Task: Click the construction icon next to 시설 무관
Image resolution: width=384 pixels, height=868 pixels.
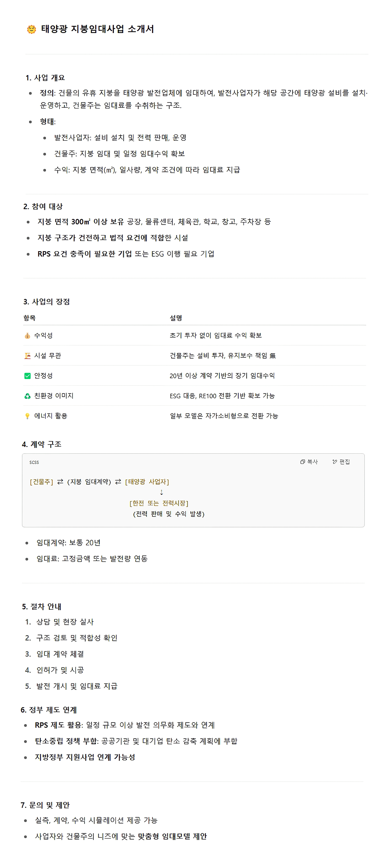Action: [27, 356]
